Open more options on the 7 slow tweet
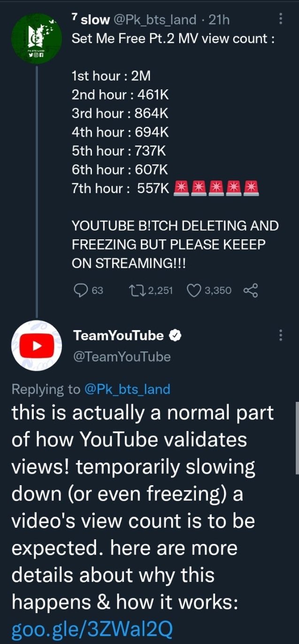 (281, 19)
